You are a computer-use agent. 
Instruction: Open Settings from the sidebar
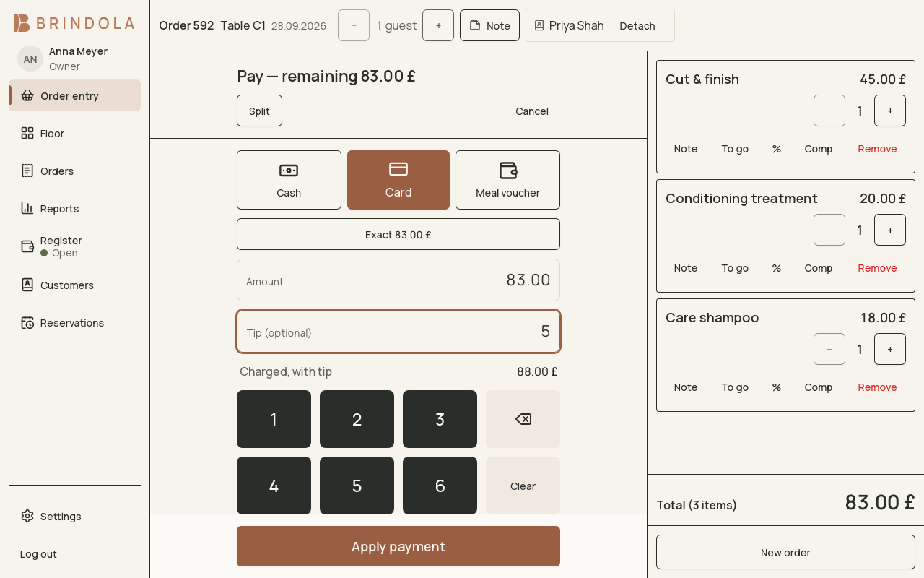tap(74, 516)
